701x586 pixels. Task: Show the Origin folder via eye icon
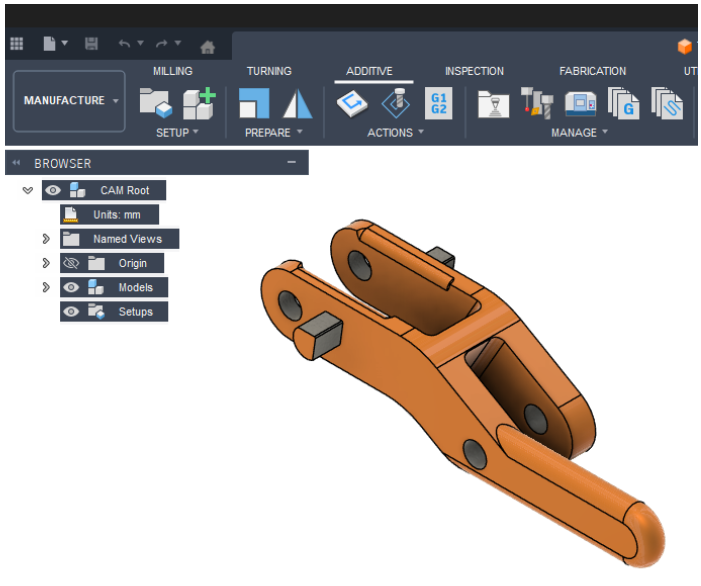(x=70, y=263)
